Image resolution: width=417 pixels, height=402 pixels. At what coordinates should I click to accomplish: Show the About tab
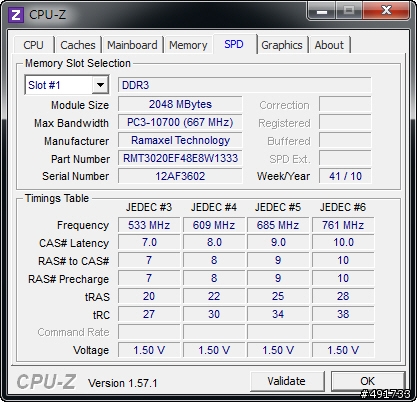(329, 45)
